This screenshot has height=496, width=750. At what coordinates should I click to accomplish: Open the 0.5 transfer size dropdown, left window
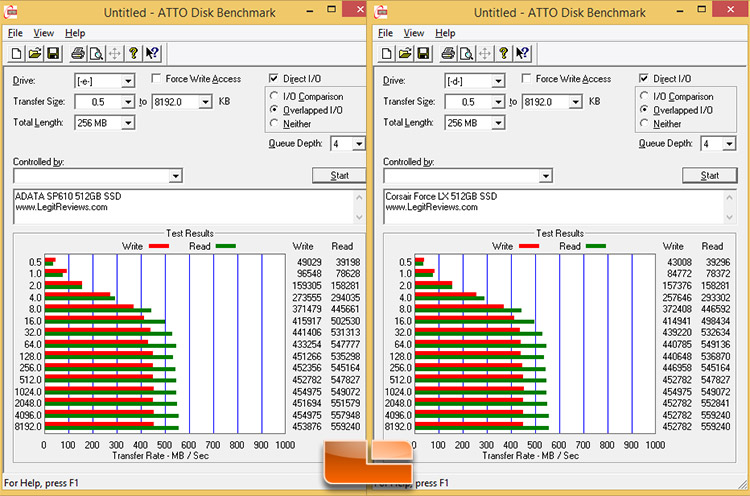(x=128, y=102)
